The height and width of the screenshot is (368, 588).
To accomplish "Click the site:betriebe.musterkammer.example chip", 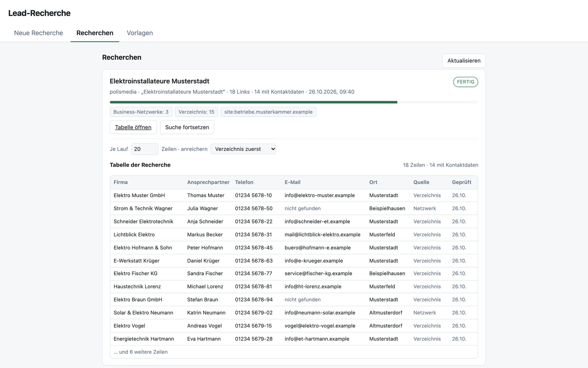I will 268,112.
